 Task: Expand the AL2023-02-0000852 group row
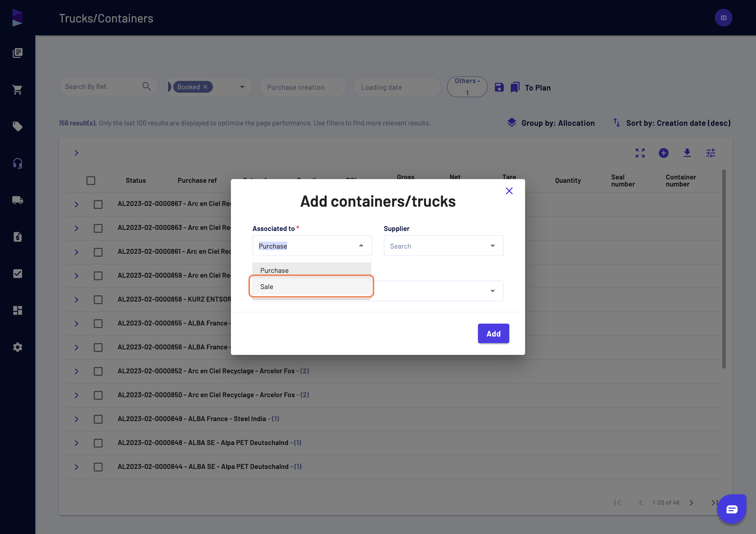pyautogui.click(x=76, y=371)
